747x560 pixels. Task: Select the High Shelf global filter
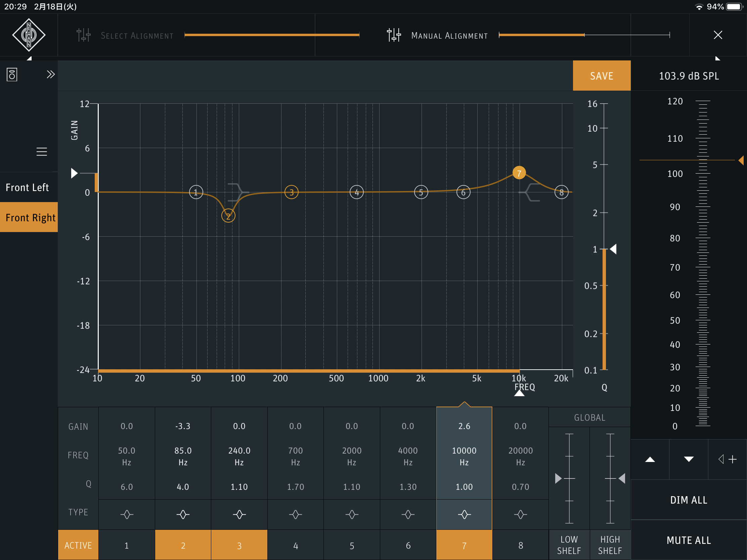click(x=610, y=545)
